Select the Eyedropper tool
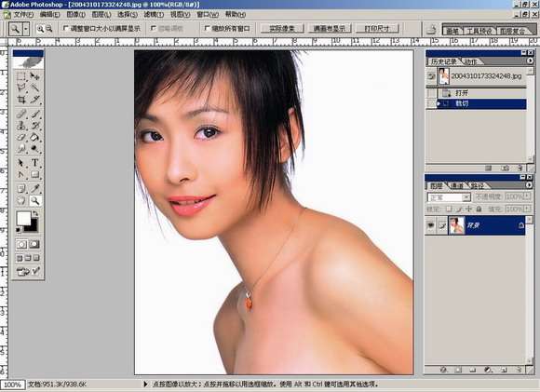The width and height of the screenshot is (540, 392). tap(34, 188)
